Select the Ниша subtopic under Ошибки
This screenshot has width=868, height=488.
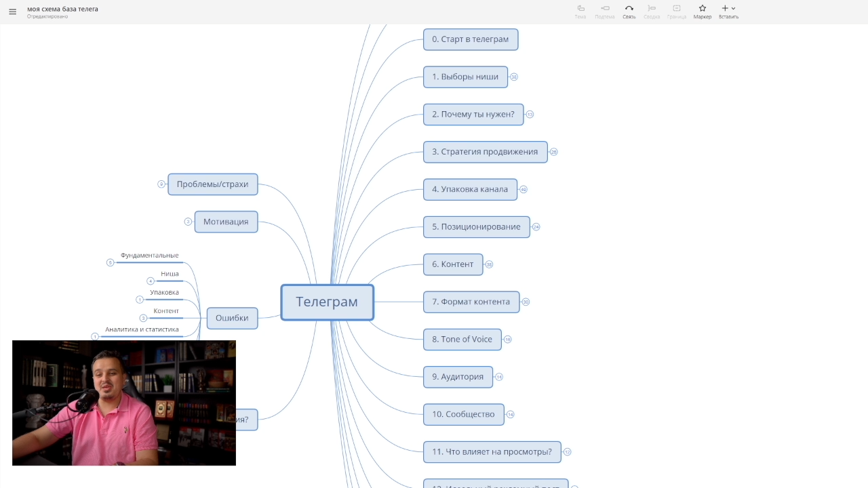[x=170, y=274]
